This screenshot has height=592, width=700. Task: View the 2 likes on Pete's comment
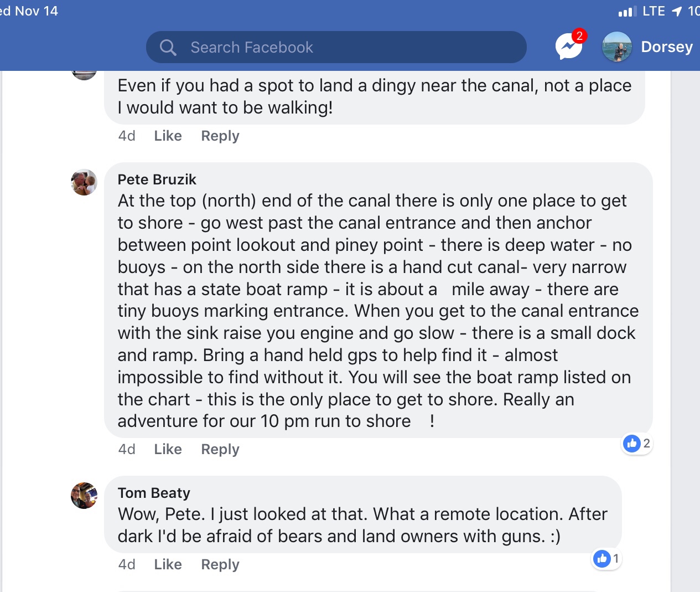[x=637, y=443]
